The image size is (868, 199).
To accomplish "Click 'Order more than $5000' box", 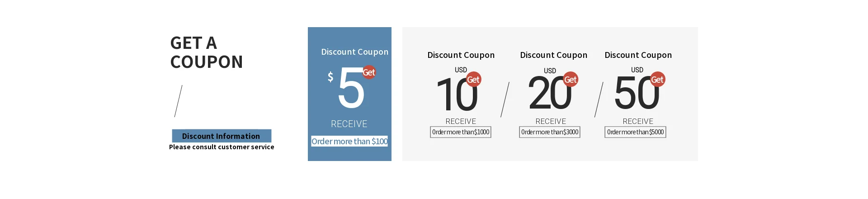I will click(x=635, y=132).
